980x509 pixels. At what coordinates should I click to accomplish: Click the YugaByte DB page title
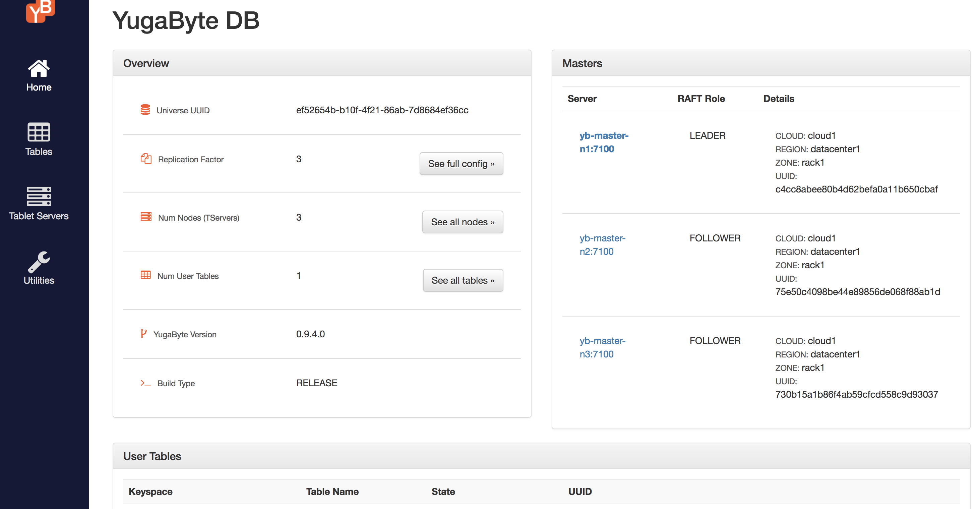tap(186, 20)
